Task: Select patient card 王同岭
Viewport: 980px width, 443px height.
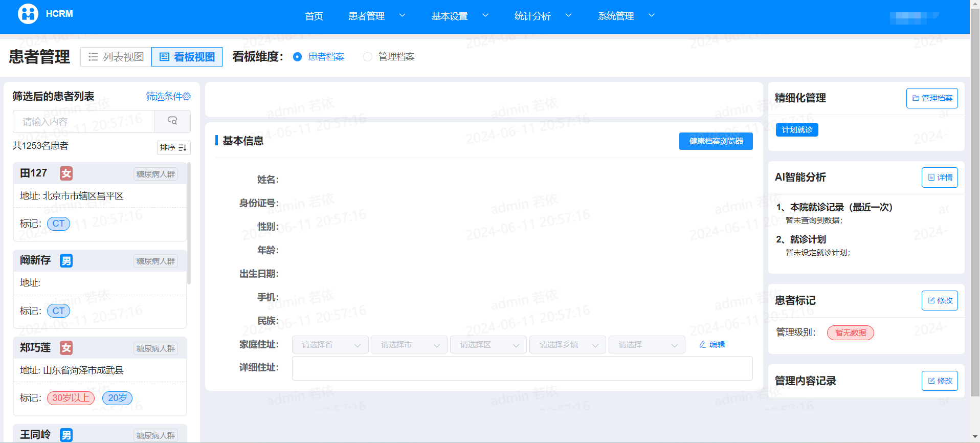Action: tap(100, 433)
